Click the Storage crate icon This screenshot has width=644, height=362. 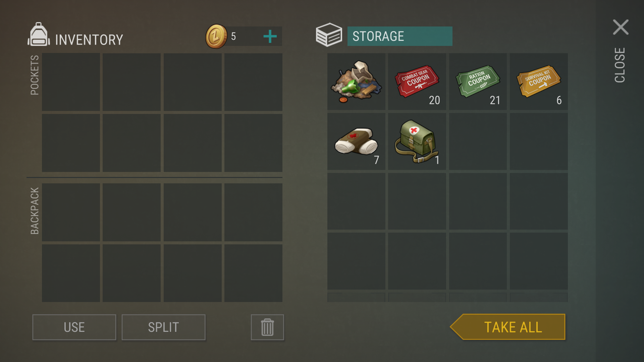pos(329,35)
